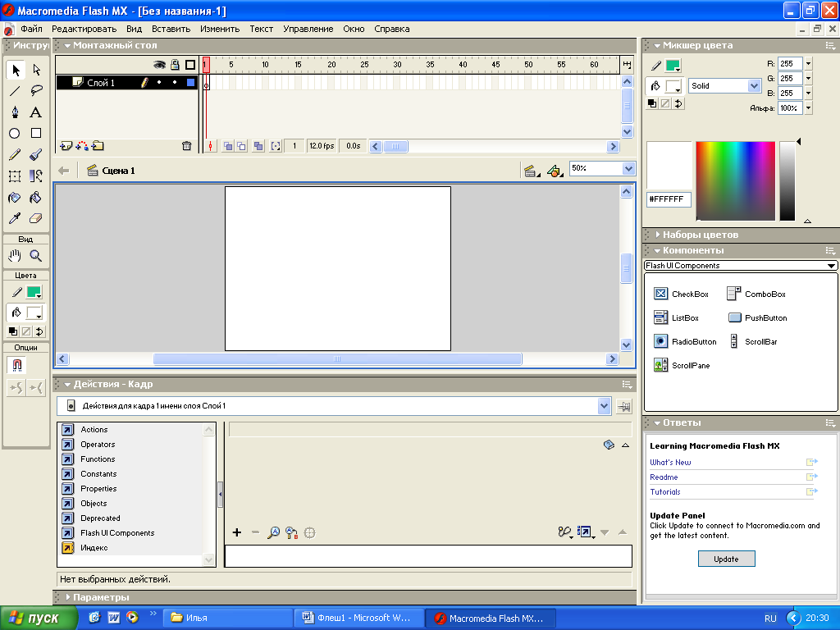Image resolution: width=840 pixels, height=630 pixels.
Task: Open the Alpha percentage dropdown arrow
Action: tap(808, 108)
